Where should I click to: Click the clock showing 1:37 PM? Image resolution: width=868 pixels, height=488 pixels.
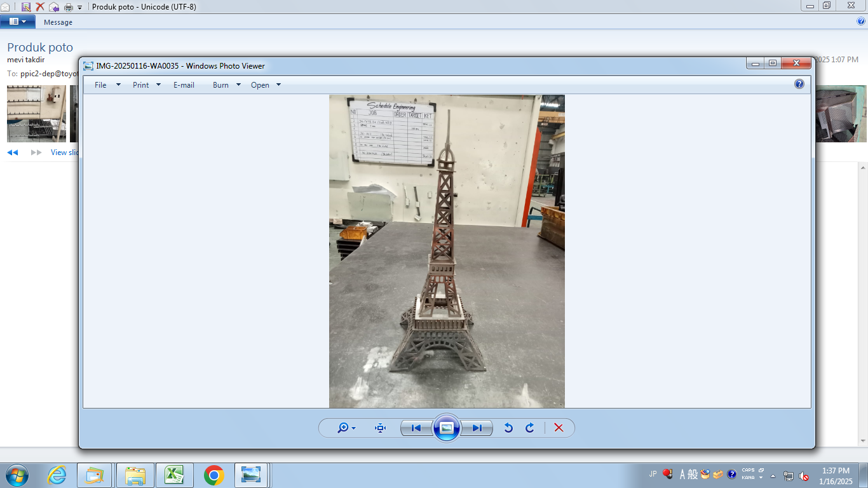[836, 471]
